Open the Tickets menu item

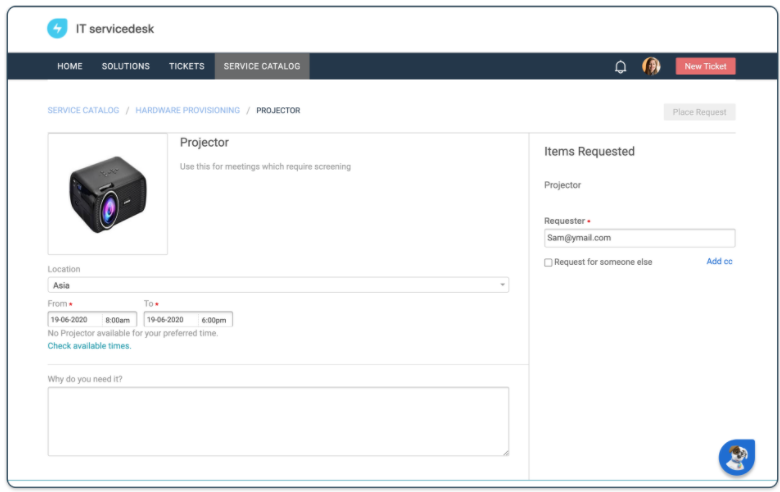click(x=186, y=67)
